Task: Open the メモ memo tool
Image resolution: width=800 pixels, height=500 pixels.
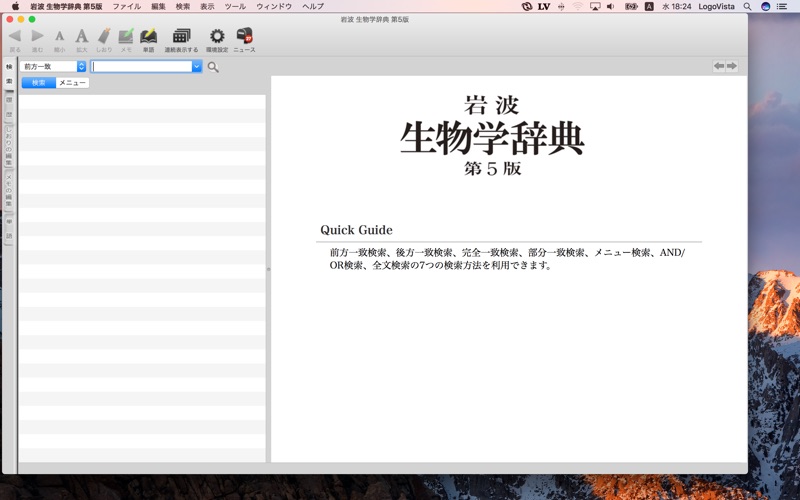Action: click(126, 37)
